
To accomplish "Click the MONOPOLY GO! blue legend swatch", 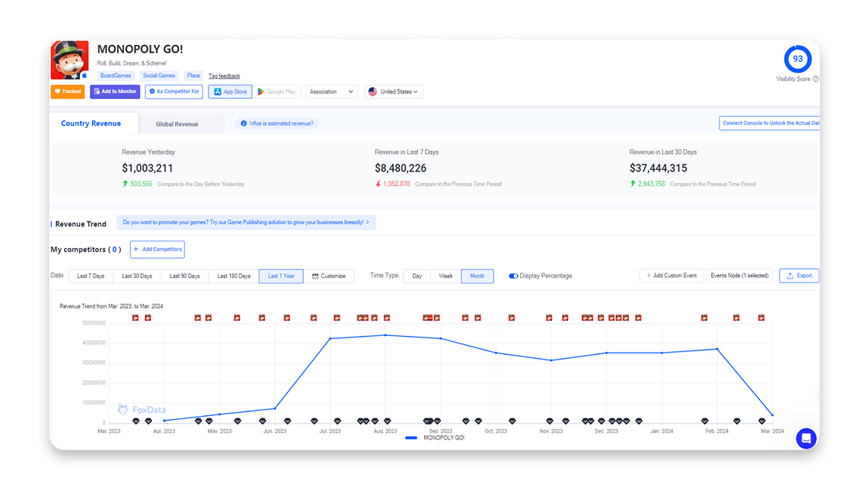I will pyautogui.click(x=411, y=438).
